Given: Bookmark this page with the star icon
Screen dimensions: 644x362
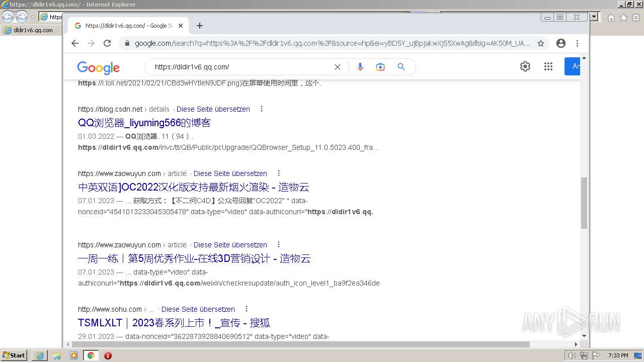Looking at the screenshot, I should pos(541,43).
